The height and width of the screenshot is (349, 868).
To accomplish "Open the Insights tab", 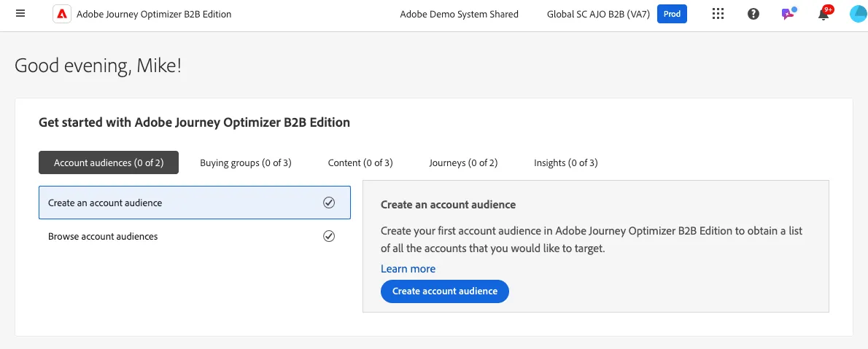I will tap(566, 162).
